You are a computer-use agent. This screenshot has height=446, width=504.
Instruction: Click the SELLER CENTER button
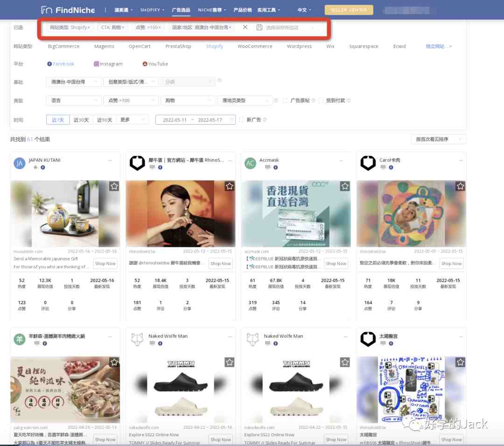click(349, 10)
